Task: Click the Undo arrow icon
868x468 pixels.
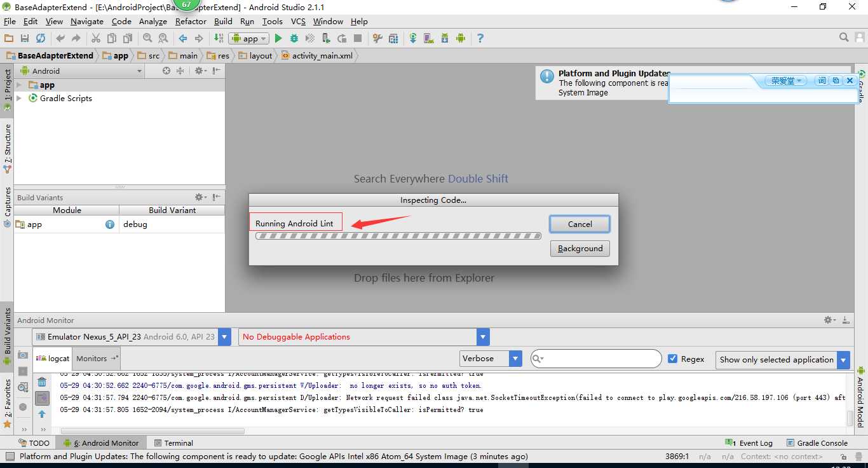Action: [60, 39]
